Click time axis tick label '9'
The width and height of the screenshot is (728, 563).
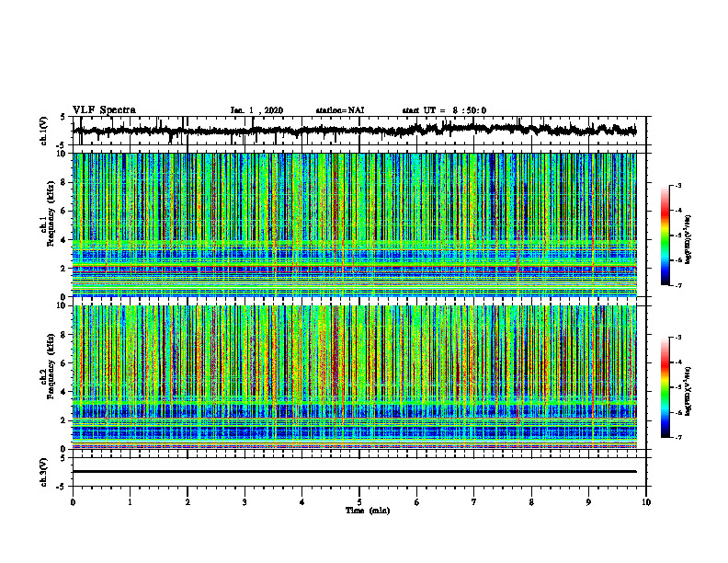point(588,502)
